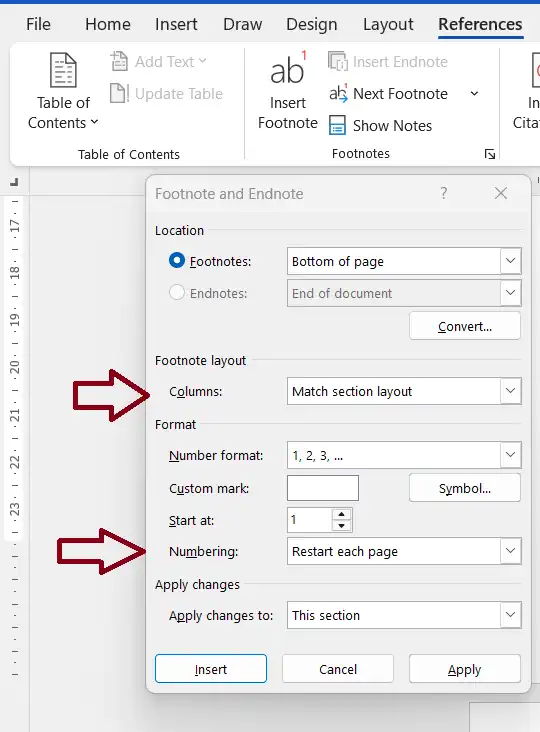Open the Number format dropdown
Viewport: 540px width, 732px height.
point(511,455)
